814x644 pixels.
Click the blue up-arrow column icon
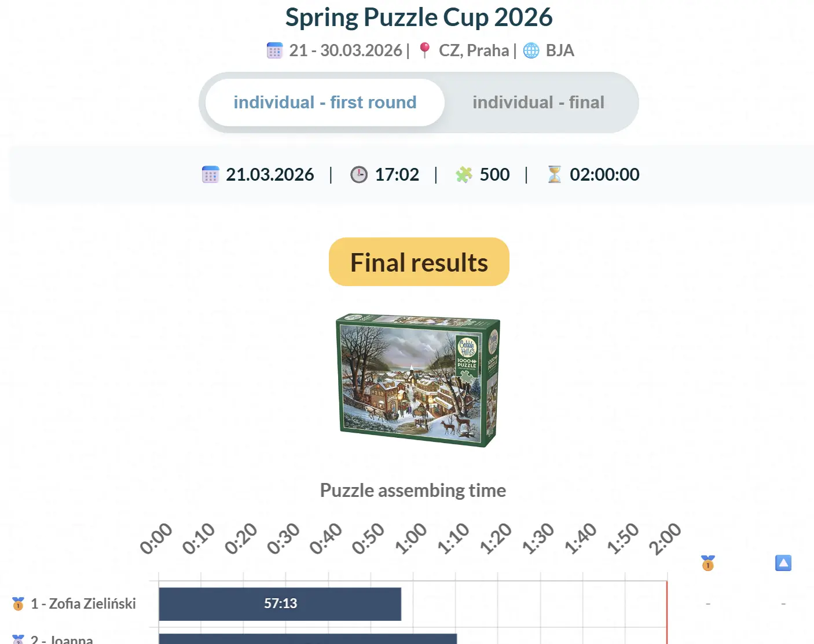point(783,563)
